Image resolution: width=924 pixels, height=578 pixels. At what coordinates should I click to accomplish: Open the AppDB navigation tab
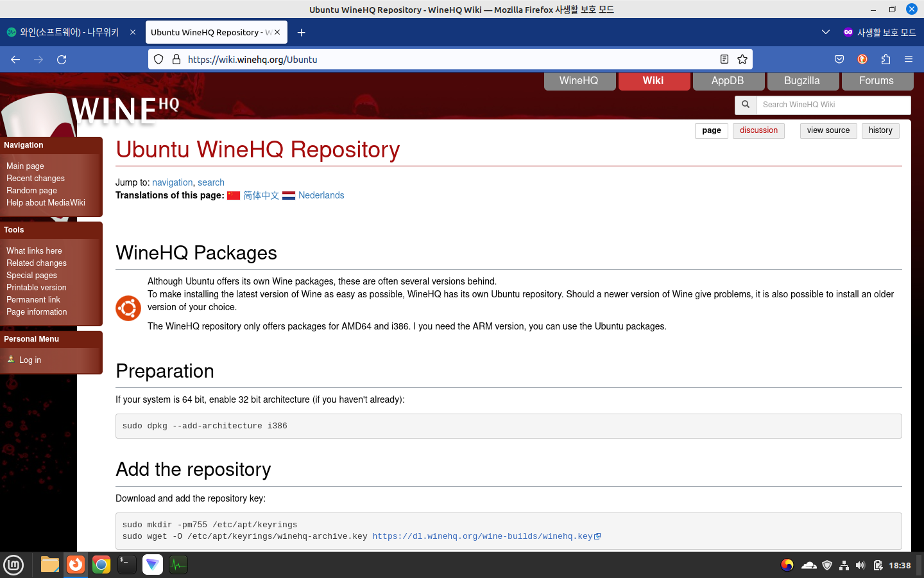pos(728,81)
